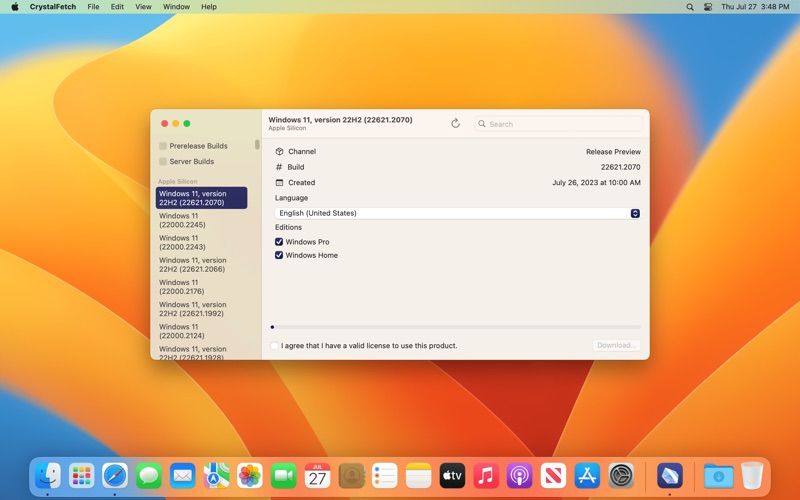The width and height of the screenshot is (800, 500).
Task: Open the Window menu
Action: 177,7
